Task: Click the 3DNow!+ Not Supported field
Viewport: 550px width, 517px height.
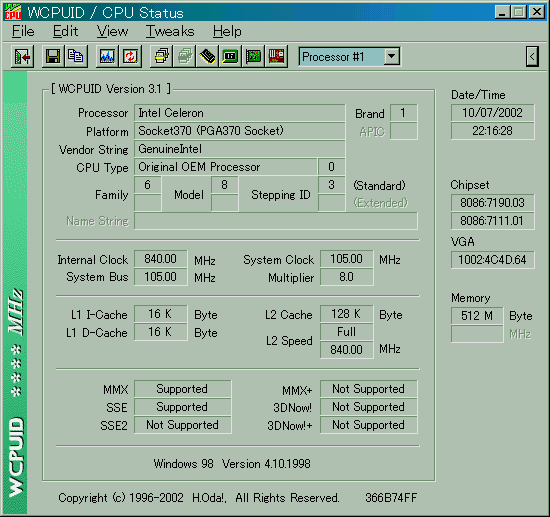Action: point(369,425)
